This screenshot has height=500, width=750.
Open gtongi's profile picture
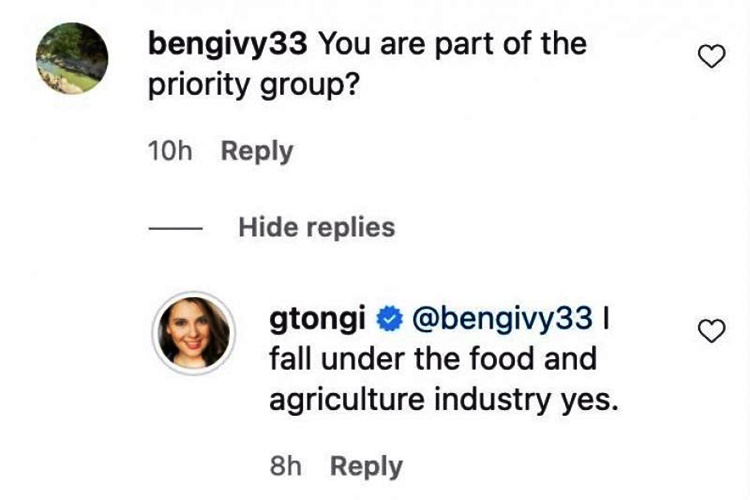coord(192,332)
